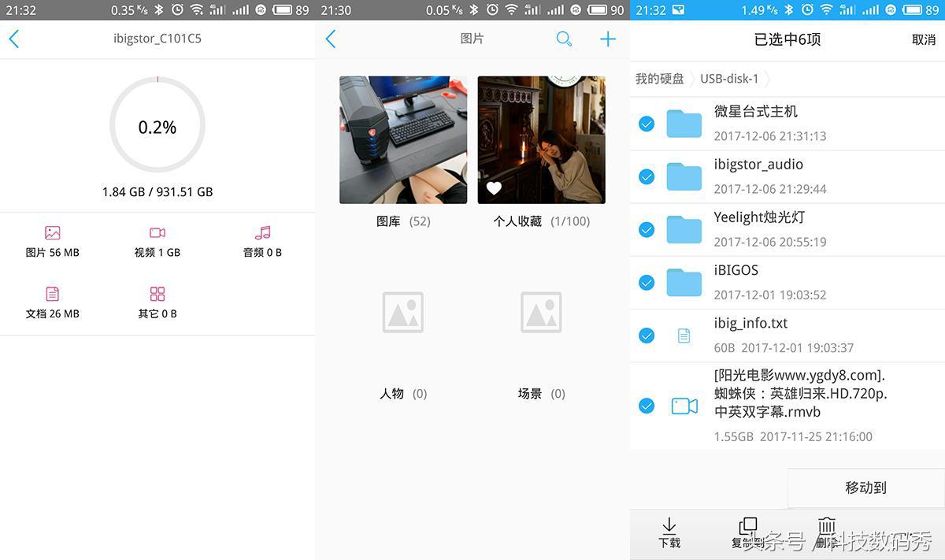
Task: Uncheck the 微星台式主机 folder selection
Action: point(647,123)
